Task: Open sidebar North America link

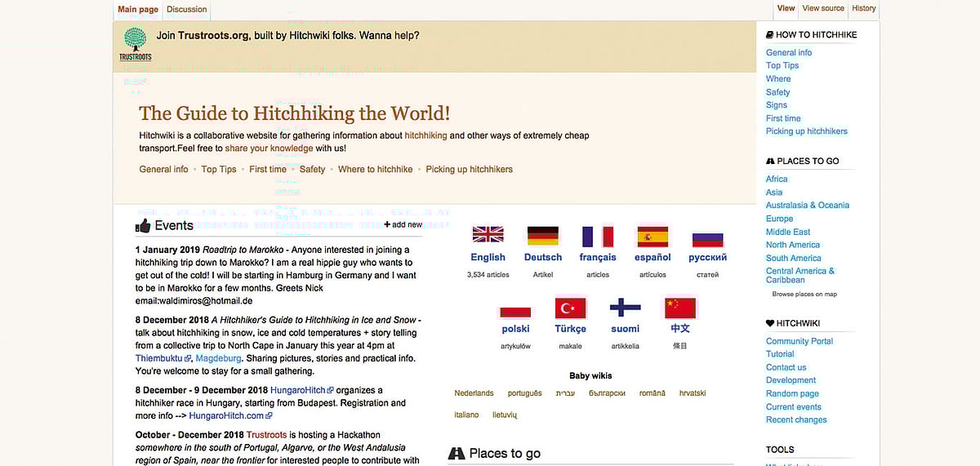Action: click(793, 245)
